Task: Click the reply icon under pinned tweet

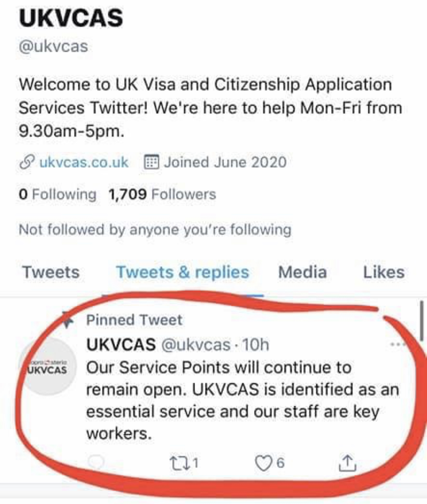Action: (96, 463)
